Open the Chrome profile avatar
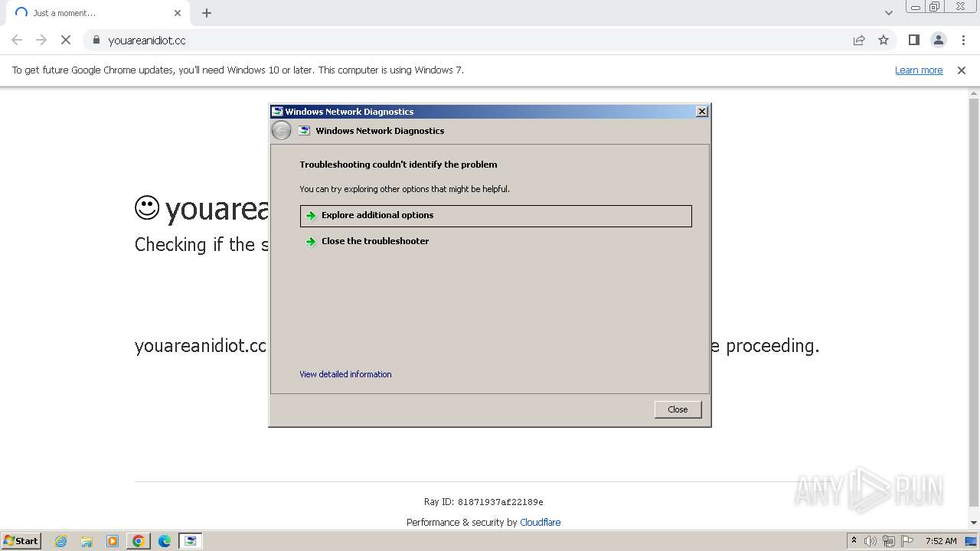The height and width of the screenshot is (551, 980). (x=939, y=40)
